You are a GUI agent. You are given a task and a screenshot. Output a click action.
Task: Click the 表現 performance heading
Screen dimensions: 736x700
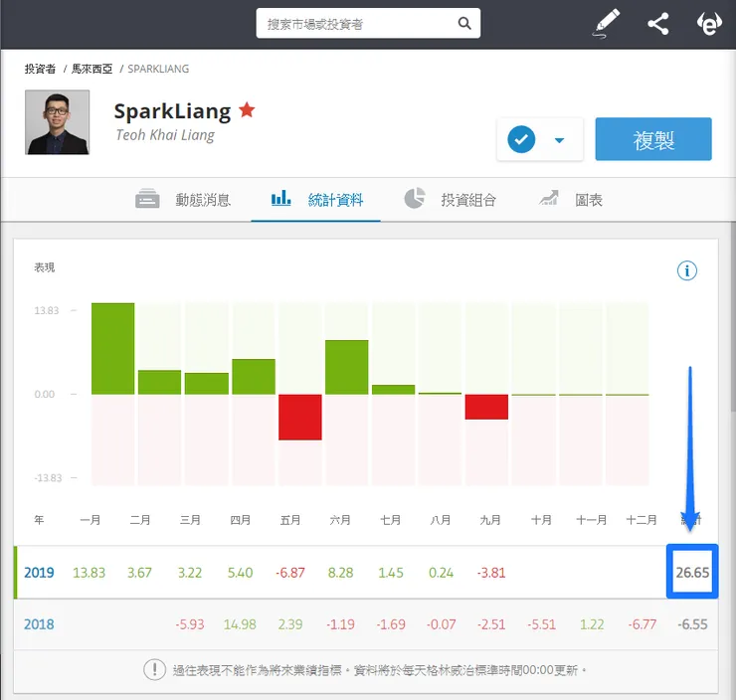[x=44, y=267]
